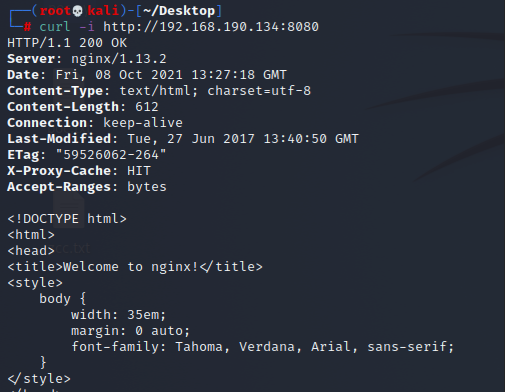The width and height of the screenshot is (505, 392).
Task: Click the URL http://192.168.190.134:8080
Action: tap(211, 27)
